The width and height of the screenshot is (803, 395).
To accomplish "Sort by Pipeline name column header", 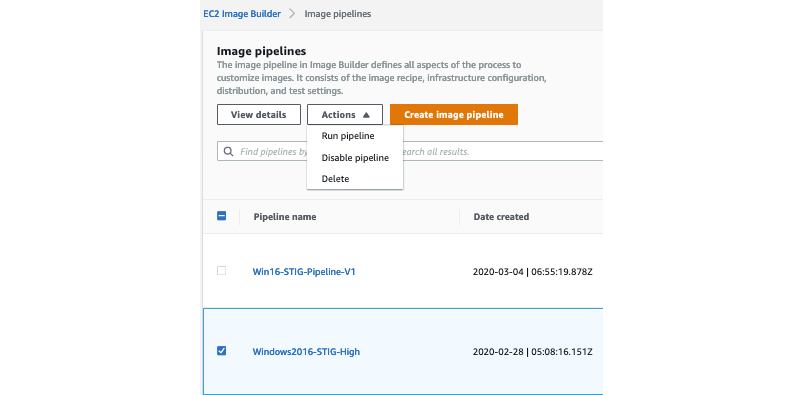I will click(x=285, y=217).
